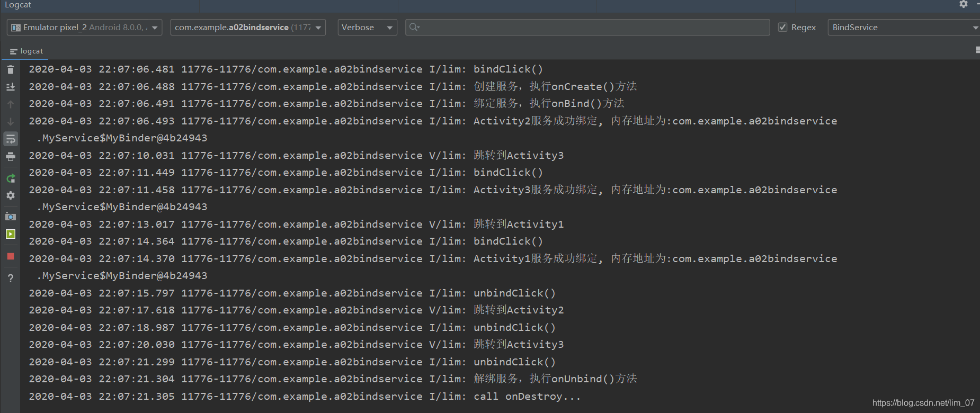
Task: Click the log line at 22:07:10.031
Action: [x=296, y=155]
